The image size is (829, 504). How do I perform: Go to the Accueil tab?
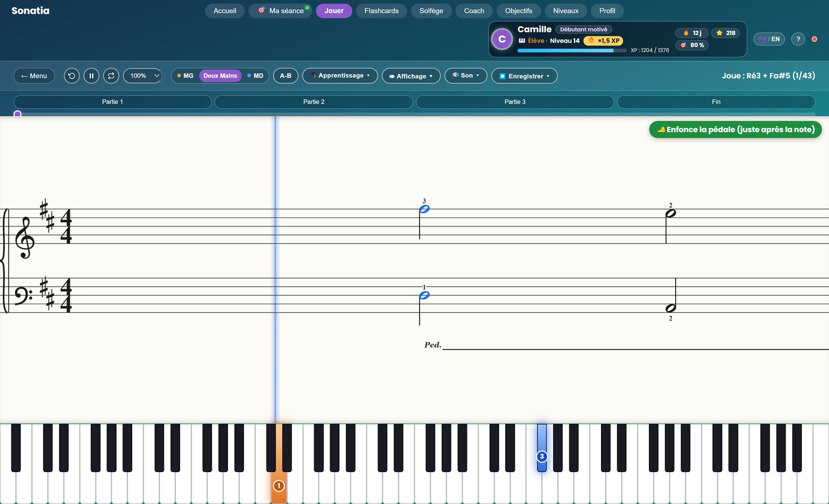click(x=225, y=11)
